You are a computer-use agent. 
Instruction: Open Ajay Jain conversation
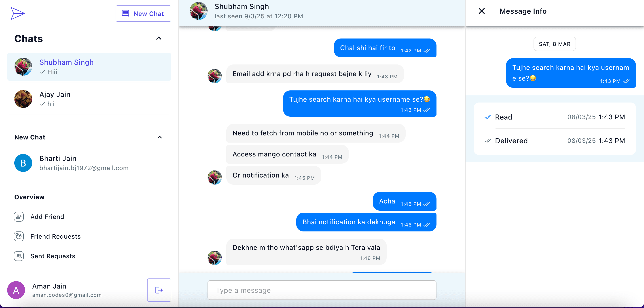pos(89,99)
